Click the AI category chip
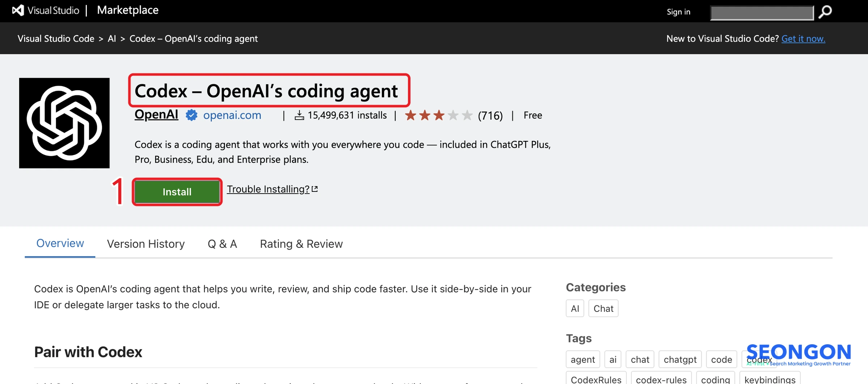Viewport: 868px width, 384px height. click(x=575, y=309)
